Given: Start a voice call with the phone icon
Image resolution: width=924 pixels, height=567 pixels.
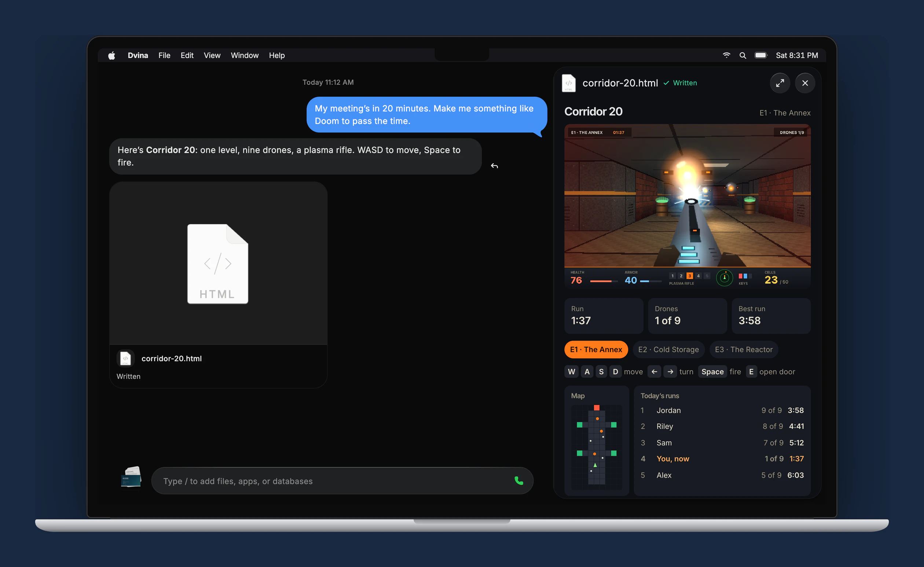Looking at the screenshot, I should [x=519, y=481].
